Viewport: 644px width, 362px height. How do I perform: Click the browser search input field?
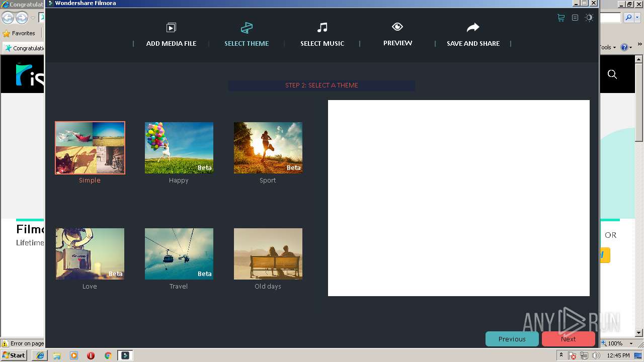click(610, 18)
